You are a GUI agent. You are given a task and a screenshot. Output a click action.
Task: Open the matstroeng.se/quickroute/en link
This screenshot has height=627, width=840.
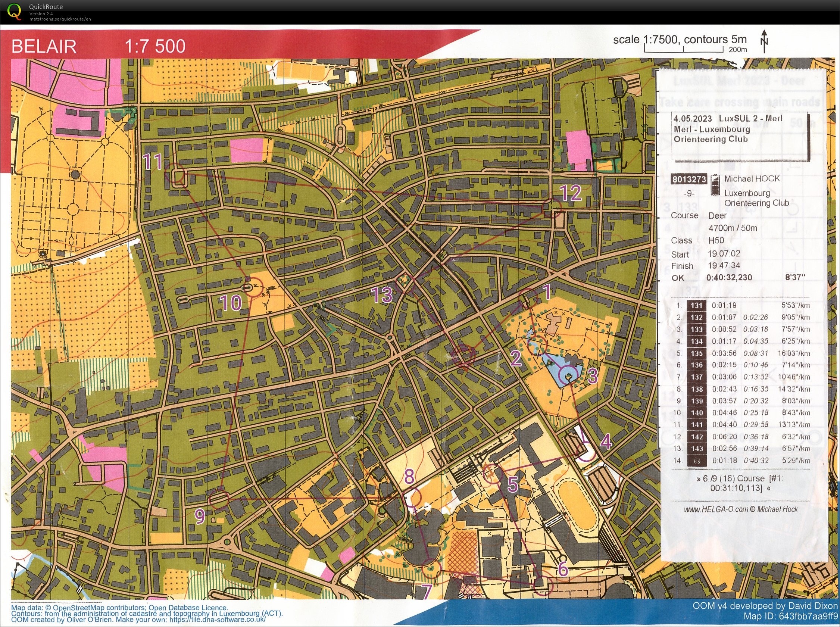pyautogui.click(x=60, y=19)
